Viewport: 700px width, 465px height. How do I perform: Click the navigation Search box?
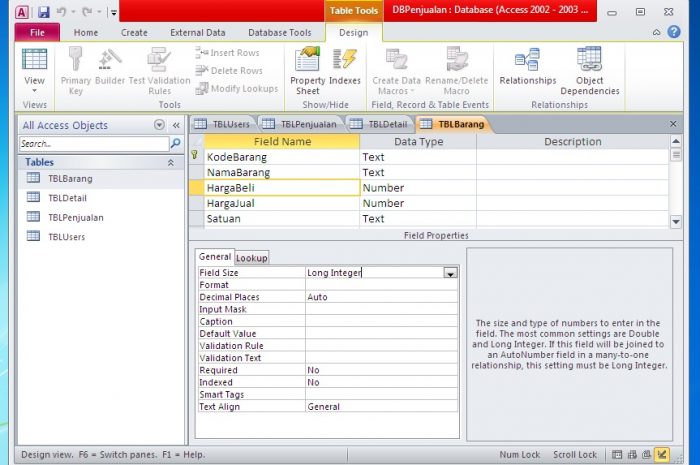point(94,144)
